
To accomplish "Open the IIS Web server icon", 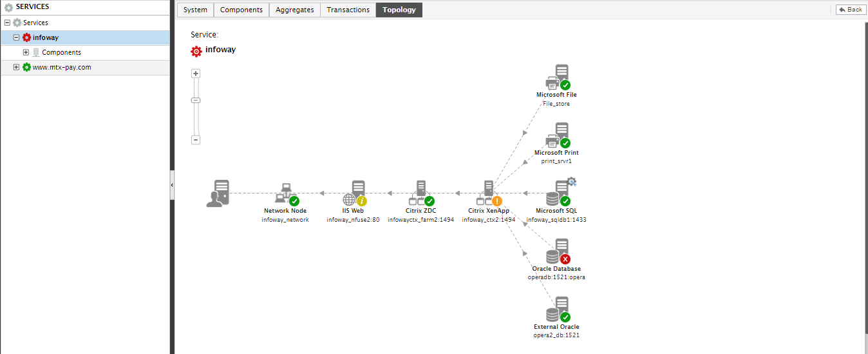I will (x=354, y=193).
